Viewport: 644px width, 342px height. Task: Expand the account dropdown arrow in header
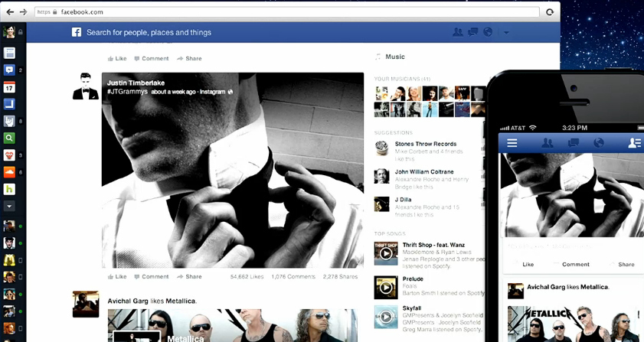point(506,33)
